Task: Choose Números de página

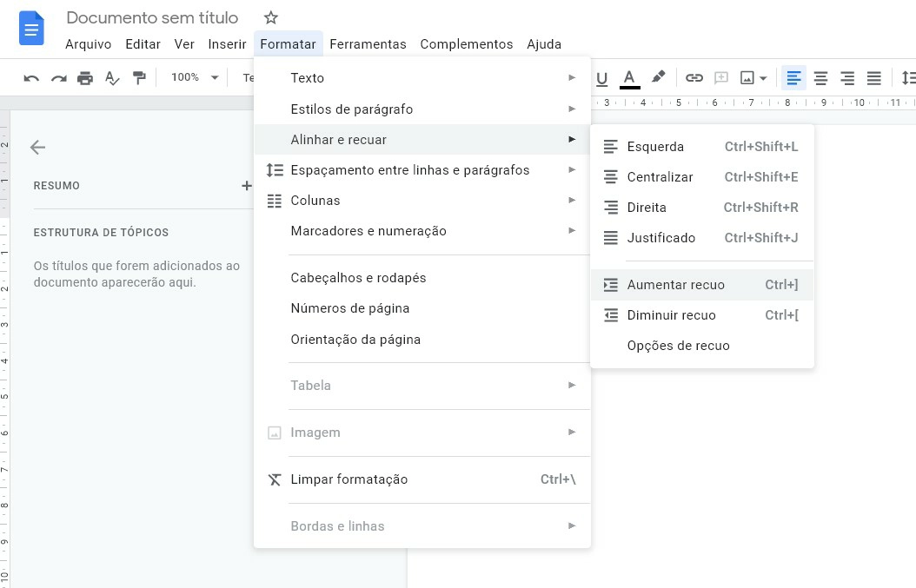Action: 421,308
